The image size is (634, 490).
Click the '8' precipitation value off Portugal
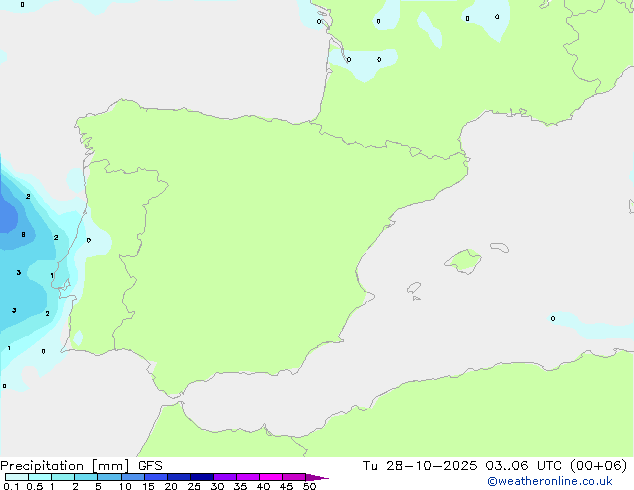23,234
